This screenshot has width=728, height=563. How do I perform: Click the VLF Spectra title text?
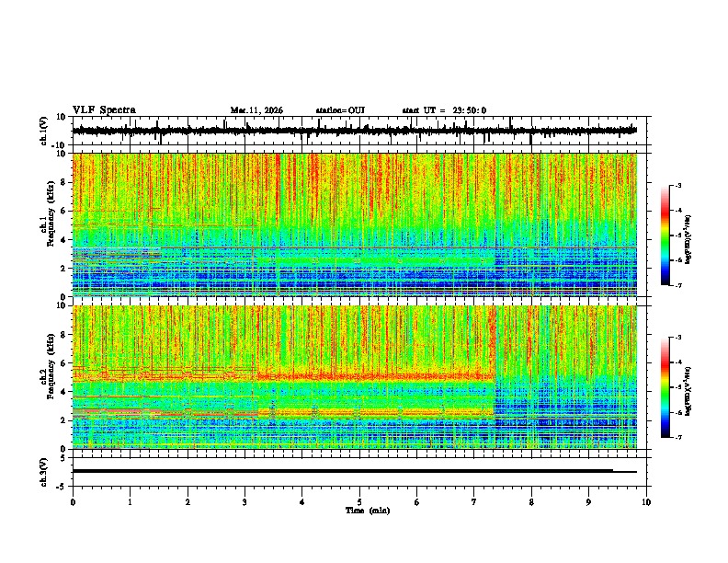click(104, 110)
